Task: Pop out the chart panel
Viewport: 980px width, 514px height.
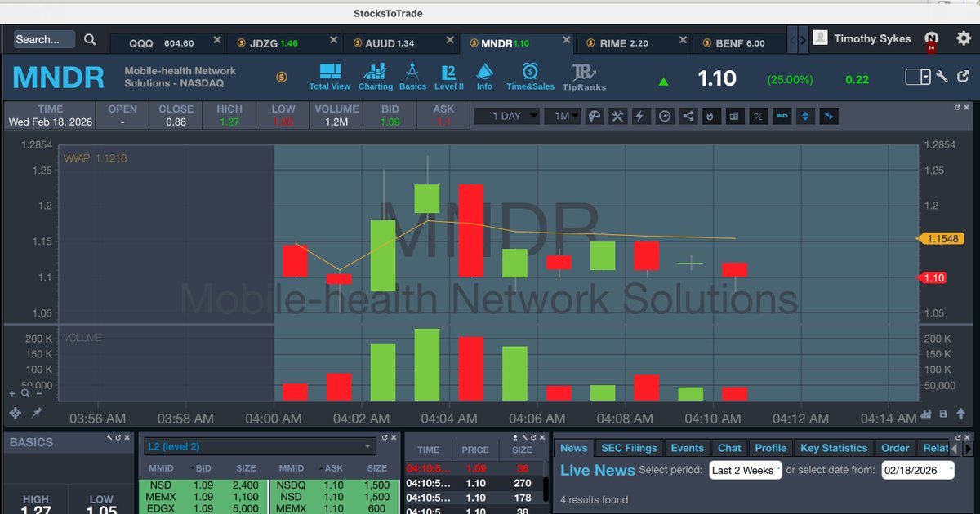Action: coord(959,107)
